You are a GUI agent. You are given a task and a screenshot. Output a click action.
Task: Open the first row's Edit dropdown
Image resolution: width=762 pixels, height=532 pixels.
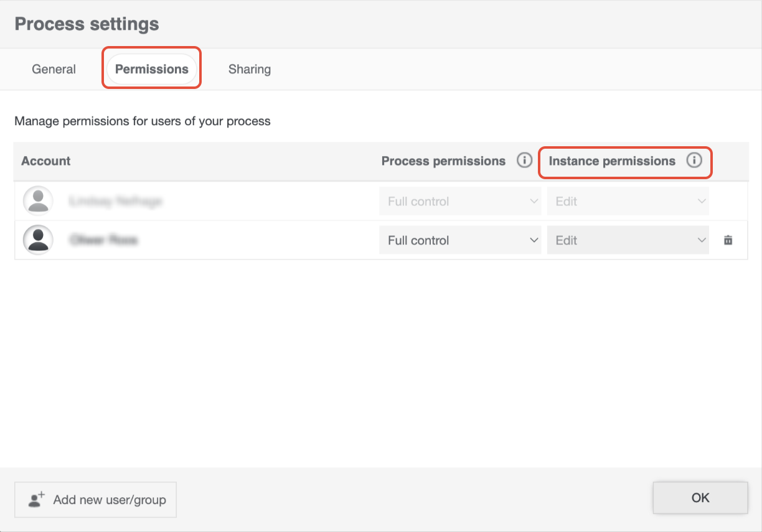tap(628, 202)
